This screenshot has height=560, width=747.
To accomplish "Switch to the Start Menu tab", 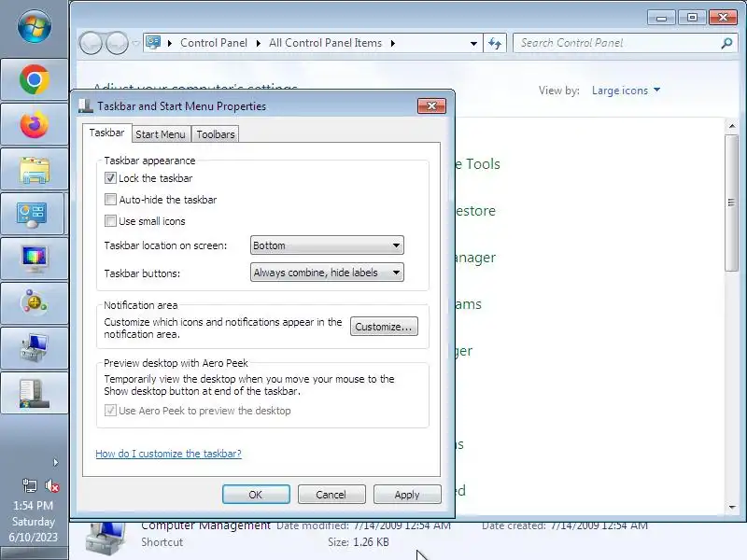I will coord(160,134).
